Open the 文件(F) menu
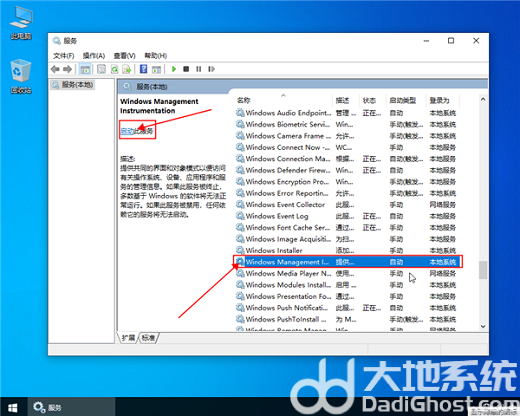This screenshot has width=520, height=416. [x=64, y=56]
